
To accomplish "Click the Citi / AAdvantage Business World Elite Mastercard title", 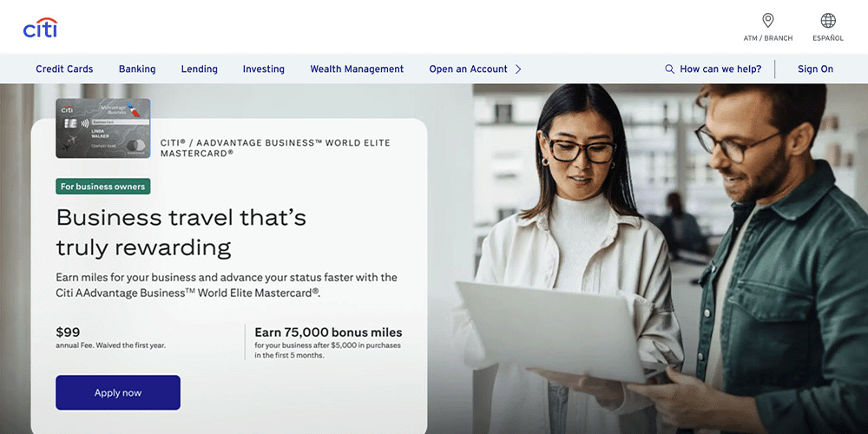I will click(275, 148).
